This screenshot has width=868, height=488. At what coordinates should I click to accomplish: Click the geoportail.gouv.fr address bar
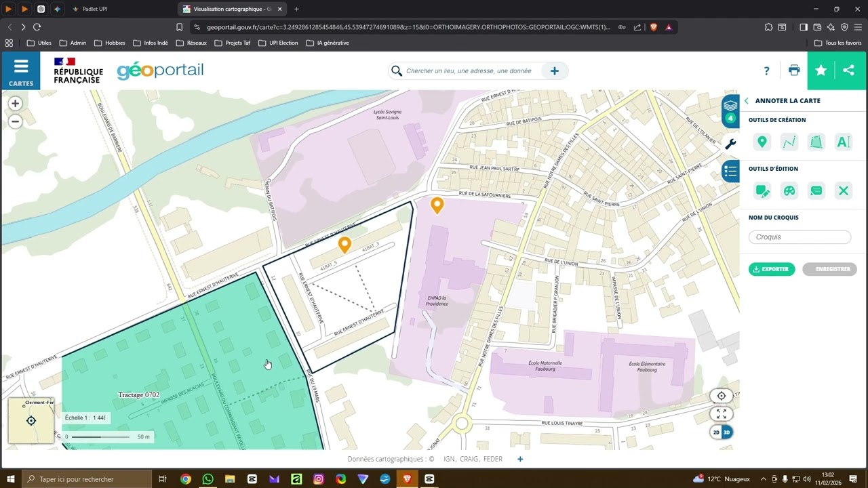[408, 27]
